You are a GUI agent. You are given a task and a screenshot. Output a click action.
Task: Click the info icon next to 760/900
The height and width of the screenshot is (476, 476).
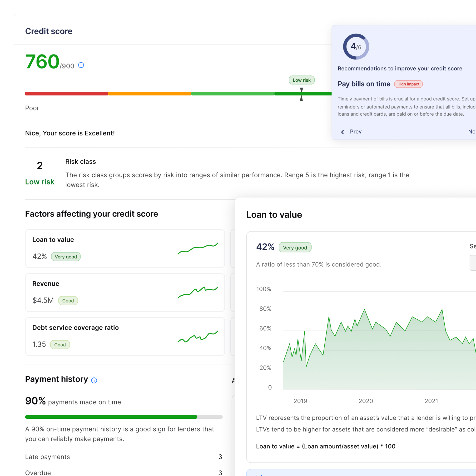(81, 65)
